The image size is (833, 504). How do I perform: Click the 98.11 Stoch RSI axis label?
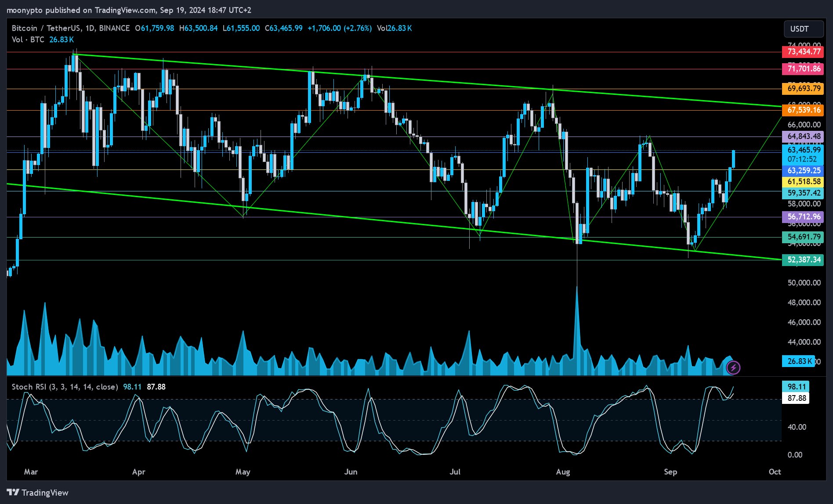(796, 387)
